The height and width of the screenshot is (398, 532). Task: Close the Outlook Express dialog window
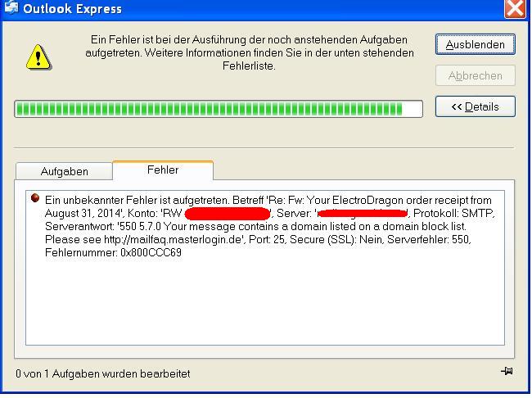(x=516, y=8)
